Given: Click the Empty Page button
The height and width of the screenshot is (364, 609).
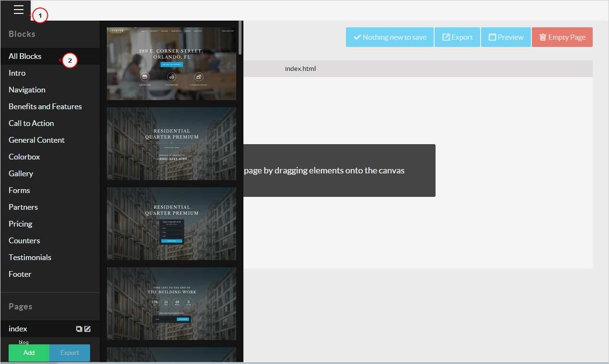Looking at the screenshot, I should click(562, 36).
